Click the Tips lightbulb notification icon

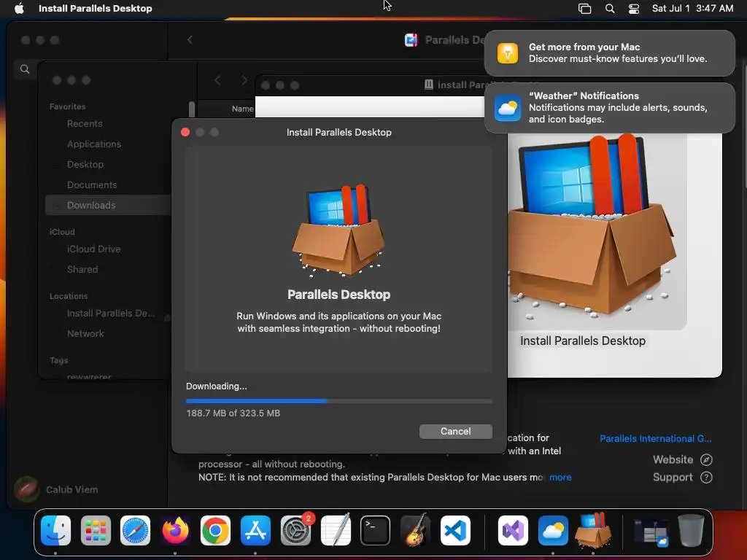pos(508,52)
